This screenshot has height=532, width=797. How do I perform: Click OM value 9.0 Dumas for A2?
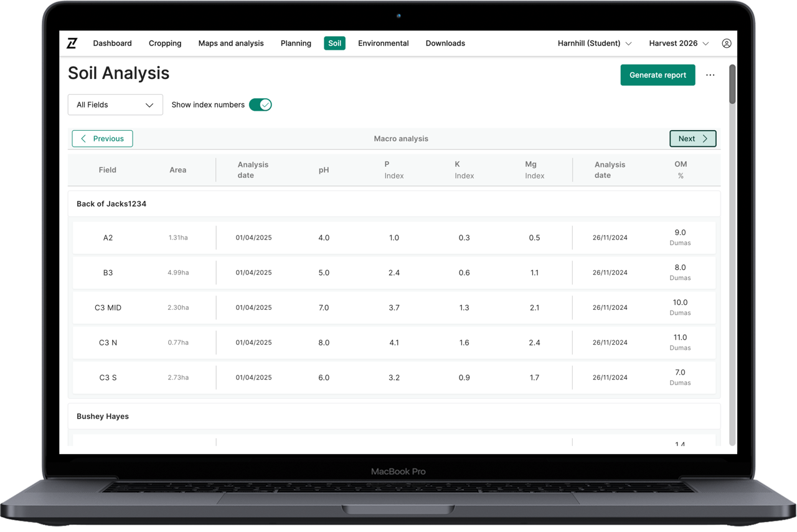(680, 237)
